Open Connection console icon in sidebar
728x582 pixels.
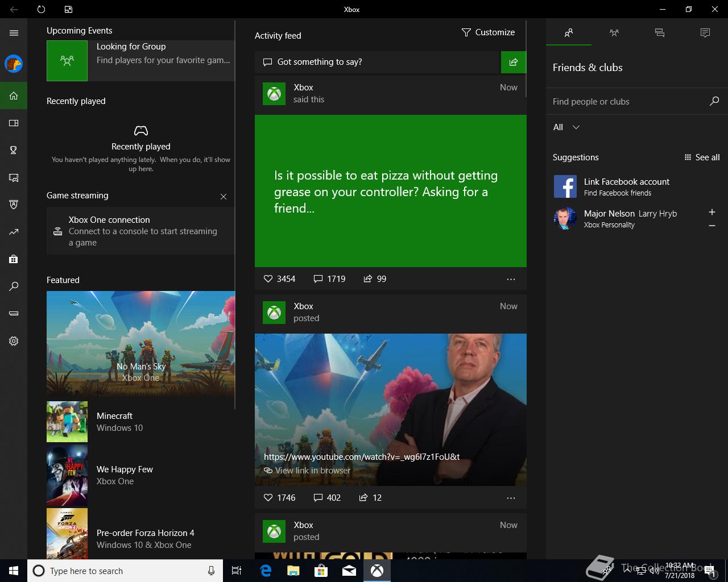click(14, 314)
